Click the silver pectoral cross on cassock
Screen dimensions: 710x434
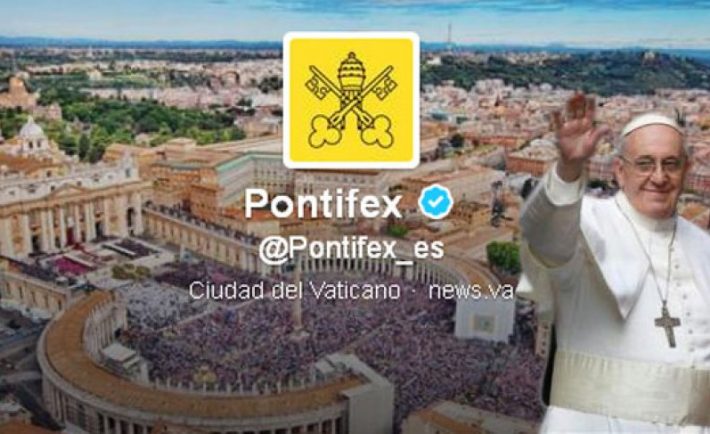tap(667, 326)
